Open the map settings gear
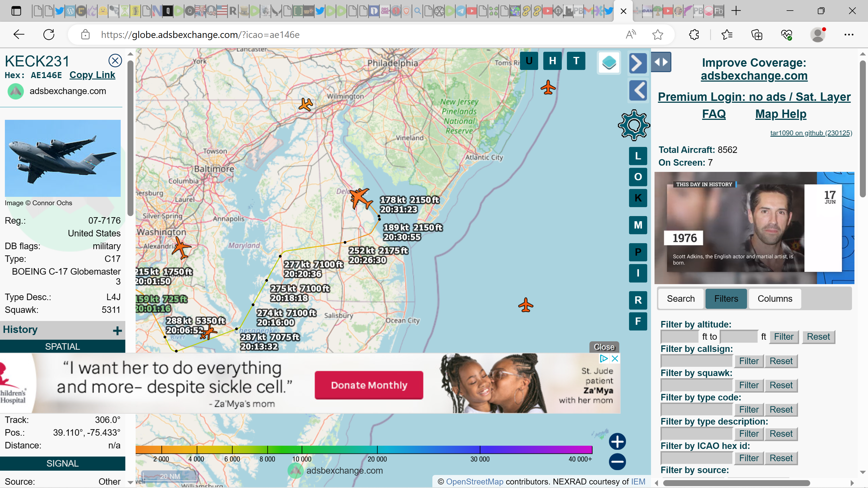 pos(634,125)
